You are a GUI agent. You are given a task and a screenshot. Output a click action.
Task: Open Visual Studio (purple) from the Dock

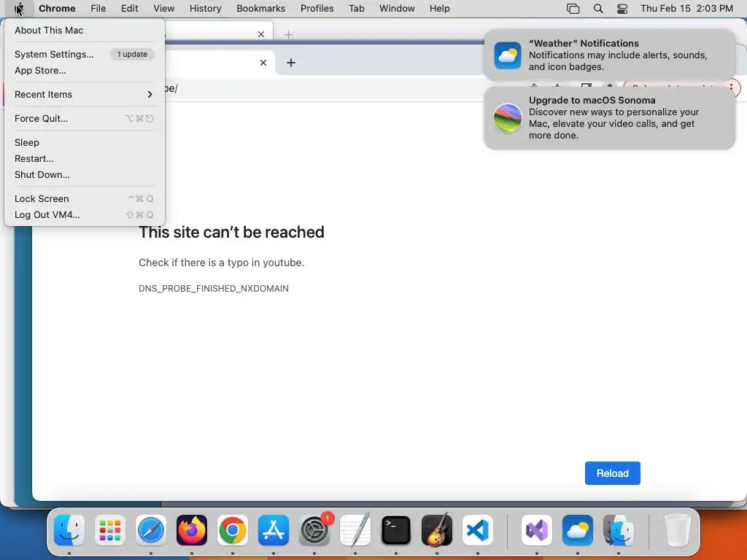coord(537,530)
